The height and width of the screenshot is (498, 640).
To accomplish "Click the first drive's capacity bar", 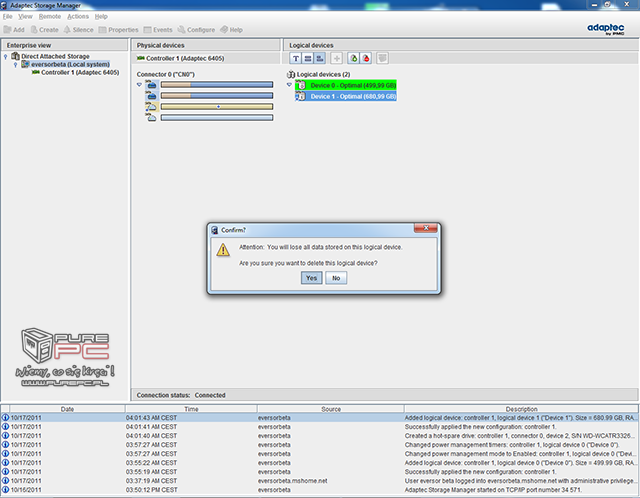I will tap(217, 84).
